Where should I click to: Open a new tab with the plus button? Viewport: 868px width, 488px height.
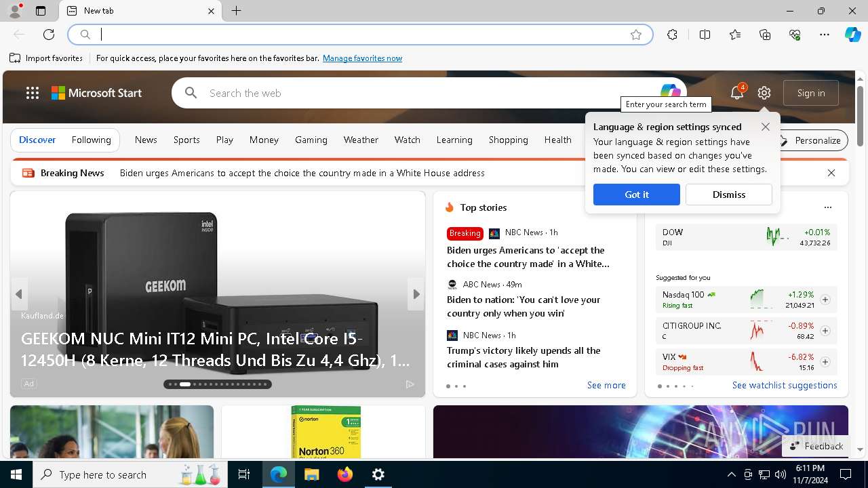236,11
